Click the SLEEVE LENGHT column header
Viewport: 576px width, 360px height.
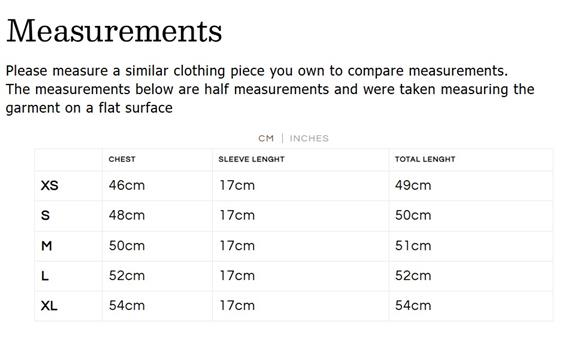(252, 159)
